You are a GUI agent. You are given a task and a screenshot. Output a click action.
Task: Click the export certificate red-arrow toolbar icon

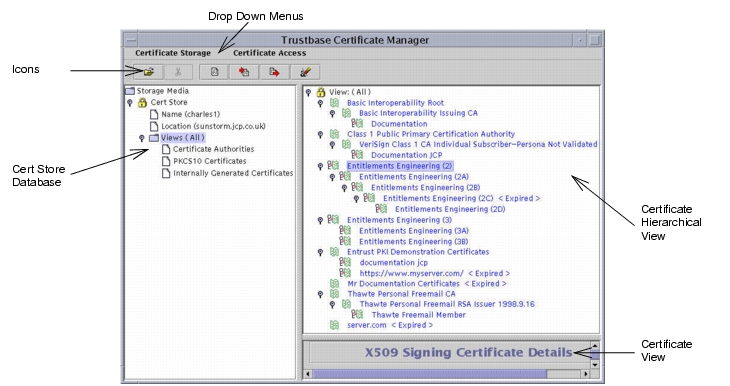pos(274,72)
